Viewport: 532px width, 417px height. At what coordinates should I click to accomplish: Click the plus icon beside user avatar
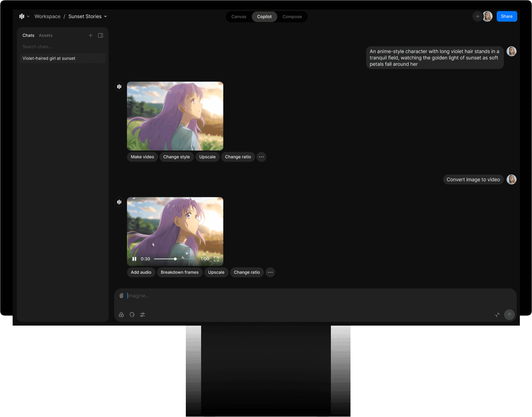click(477, 16)
